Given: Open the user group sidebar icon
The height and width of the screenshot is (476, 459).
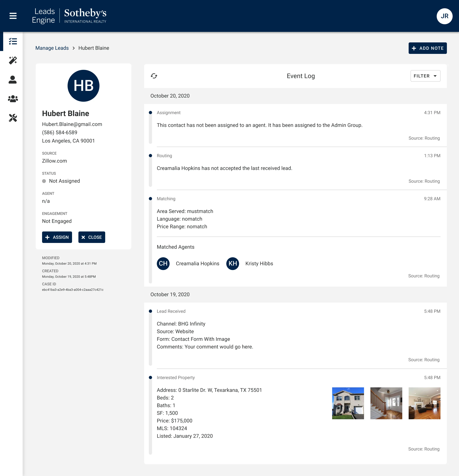Looking at the screenshot, I should pyautogui.click(x=13, y=99).
